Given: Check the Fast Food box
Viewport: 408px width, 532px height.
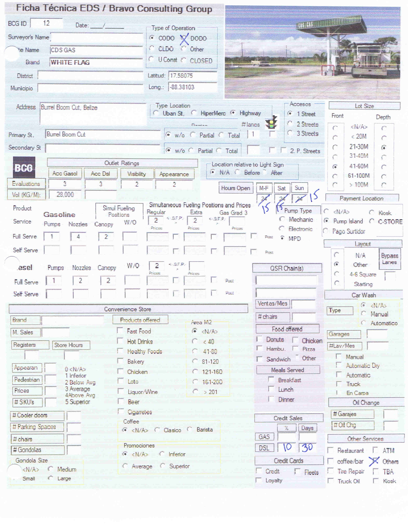Looking at the screenshot, I should coord(120,330).
